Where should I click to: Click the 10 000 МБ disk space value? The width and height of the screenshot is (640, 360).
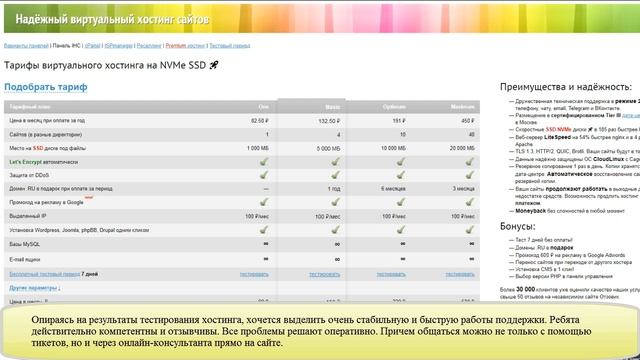(x=393, y=148)
